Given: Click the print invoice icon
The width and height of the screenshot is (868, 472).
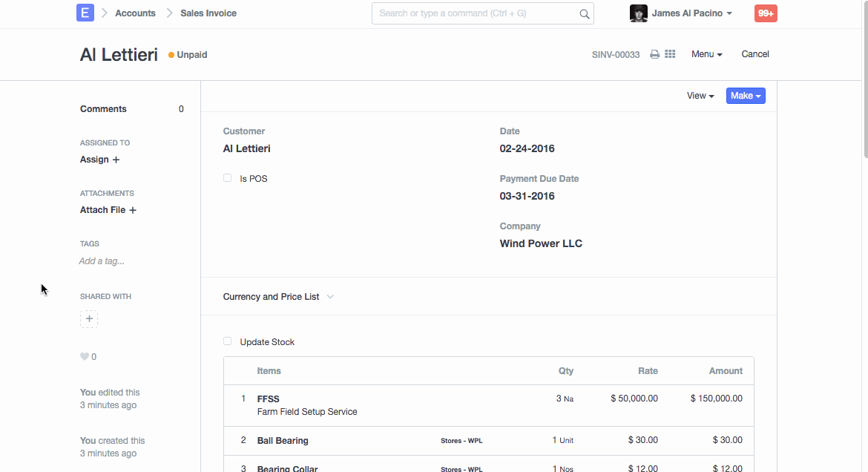Looking at the screenshot, I should [654, 54].
